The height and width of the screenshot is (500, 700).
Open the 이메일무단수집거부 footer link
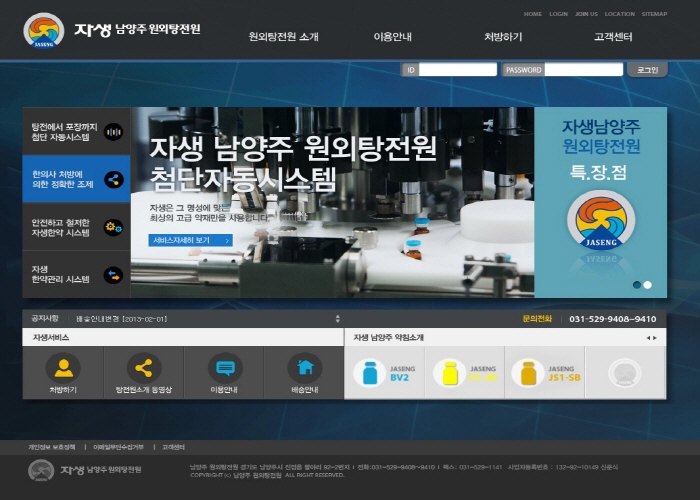click(118, 447)
